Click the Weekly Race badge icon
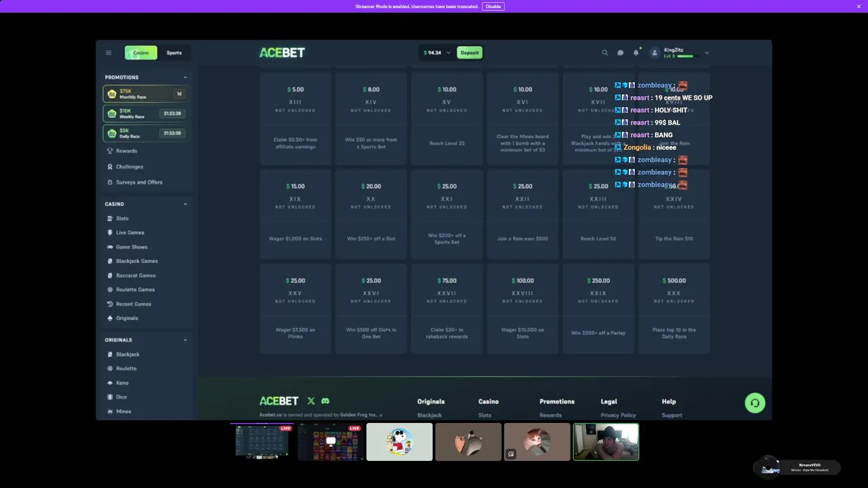868x488 pixels. point(112,114)
